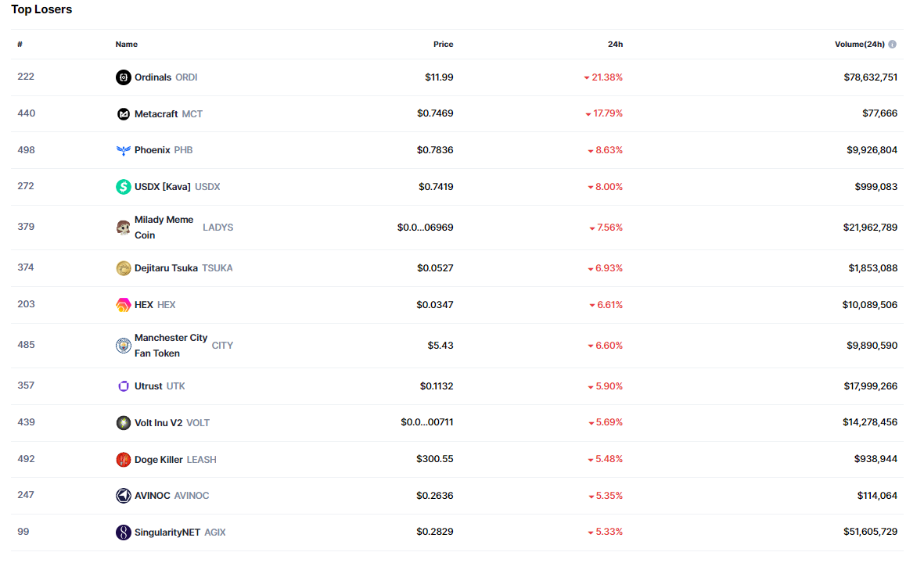This screenshot has width=924, height=563.
Task: Click the Phoenix PHB logo icon
Action: pyautogui.click(x=123, y=150)
